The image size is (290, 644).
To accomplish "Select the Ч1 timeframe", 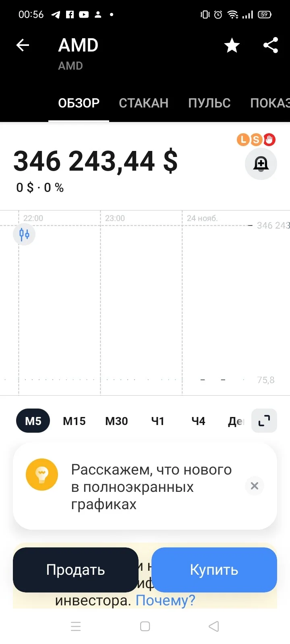I will pyautogui.click(x=157, y=421).
